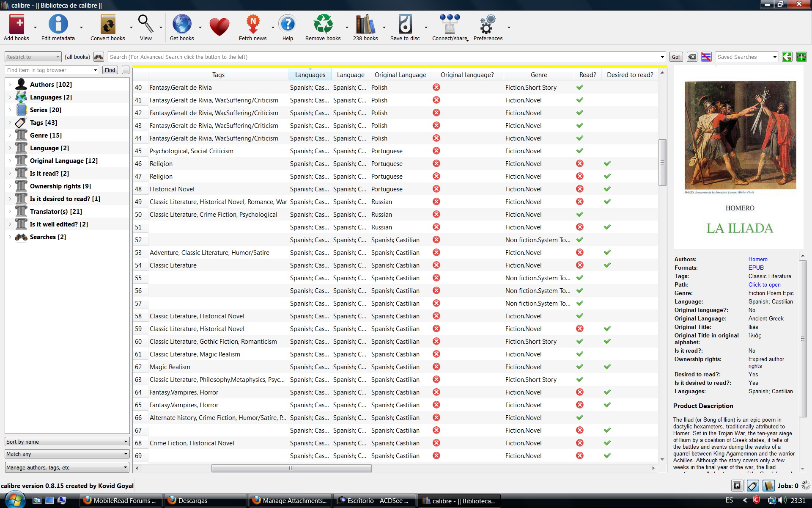This screenshot has height=508, width=812.
Task: Toggle Original language? mark in row 40
Action: point(436,87)
